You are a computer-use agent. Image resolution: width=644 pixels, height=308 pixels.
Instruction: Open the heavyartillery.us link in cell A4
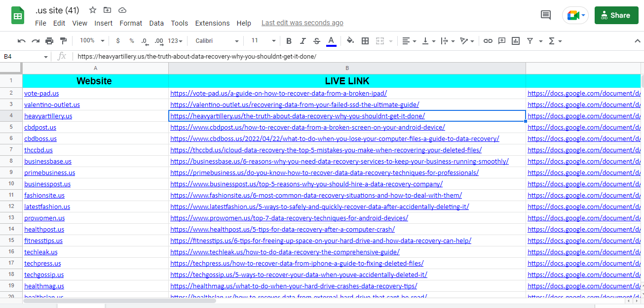click(48, 115)
